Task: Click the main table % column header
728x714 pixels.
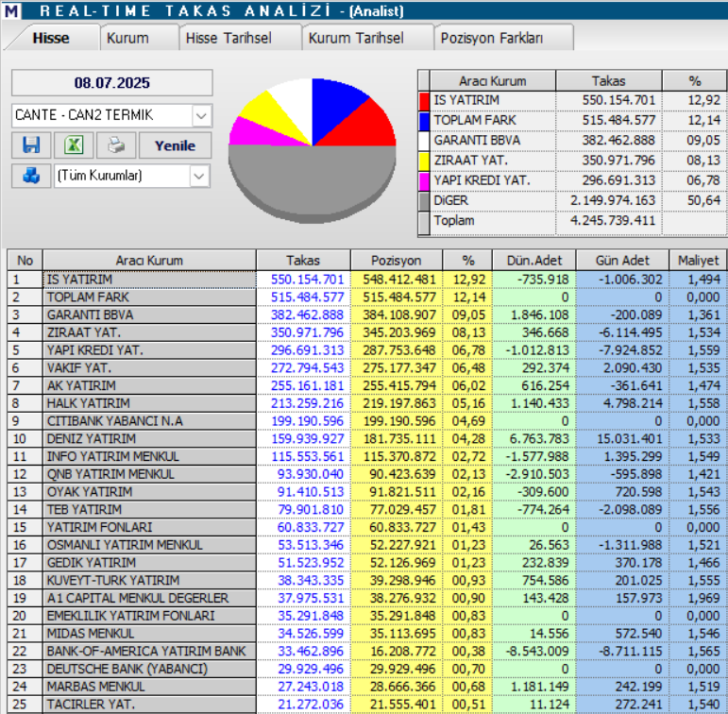Action: point(468,260)
